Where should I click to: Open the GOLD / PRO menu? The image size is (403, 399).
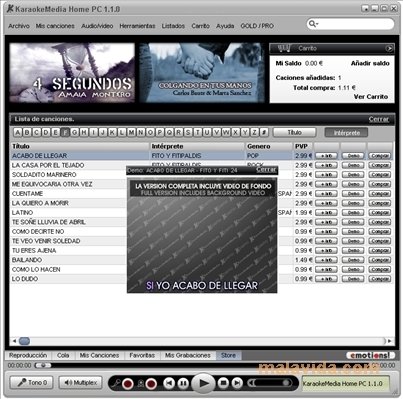click(x=257, y=26)
